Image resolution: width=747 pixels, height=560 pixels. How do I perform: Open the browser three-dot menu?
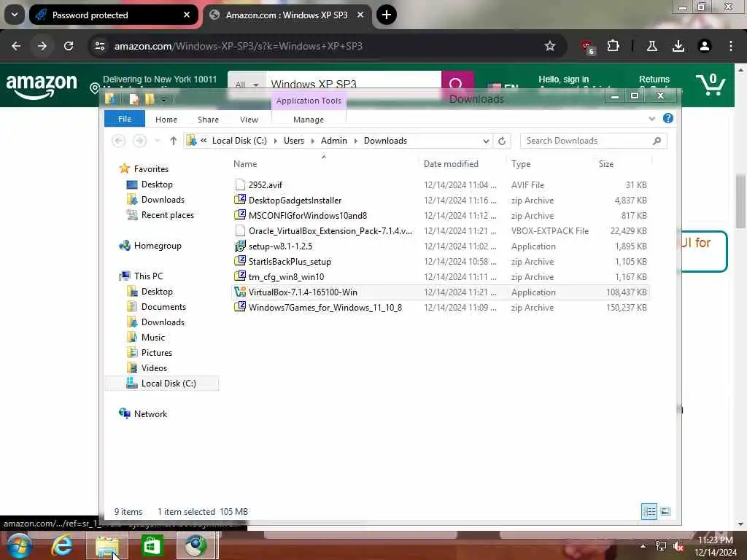click(x=731, y=46)
